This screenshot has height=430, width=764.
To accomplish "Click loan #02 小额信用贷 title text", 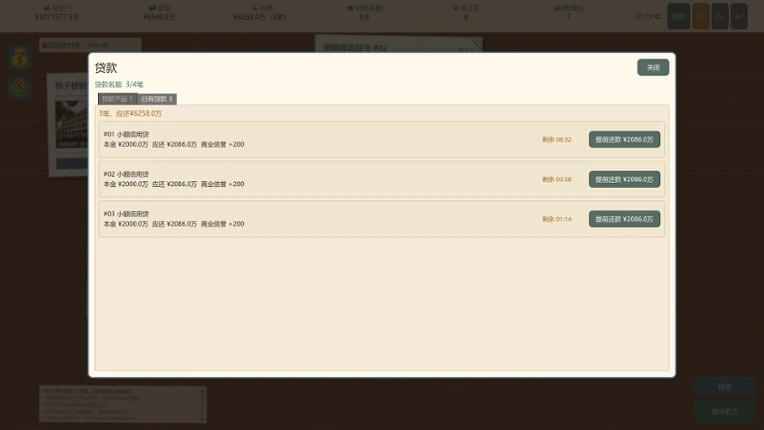I will coord(126,174).
